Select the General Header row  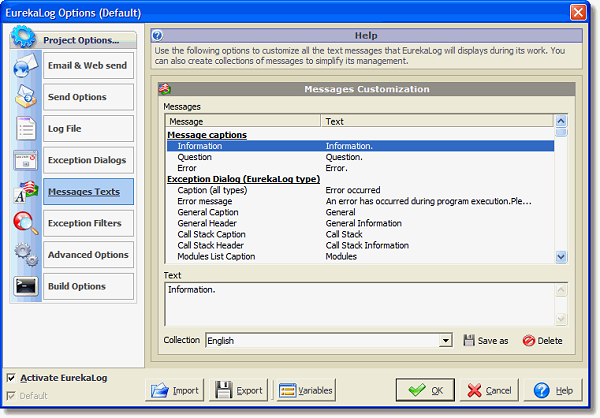(x=360, y=223)
